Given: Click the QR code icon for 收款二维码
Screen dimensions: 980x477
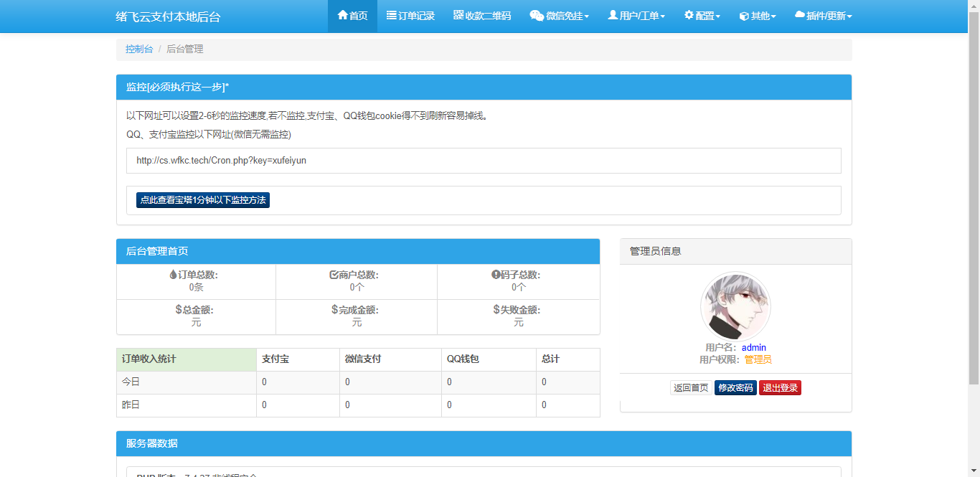Looking at the screenshot, I should (x=458, y=15).
